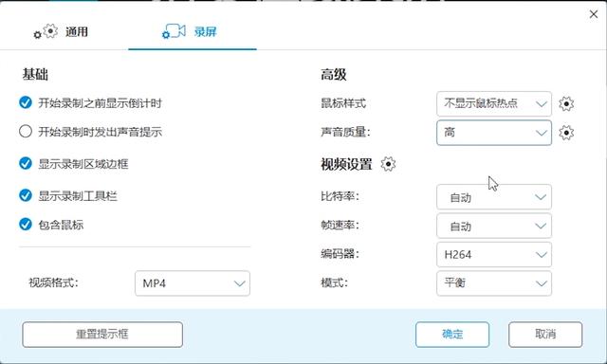Uncheck 包含鼠标 option
607x364 pixels.
coord(26,225)
